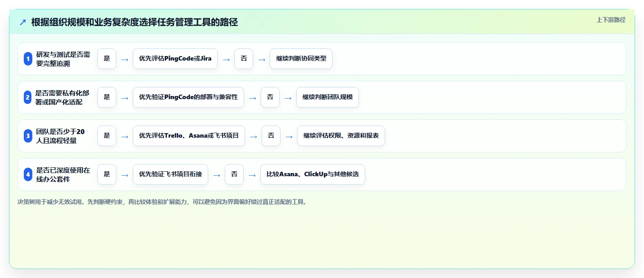644x278 pixels.
Task: Choose 否 in the 私有化部署 row
Action: click(270, 97)
